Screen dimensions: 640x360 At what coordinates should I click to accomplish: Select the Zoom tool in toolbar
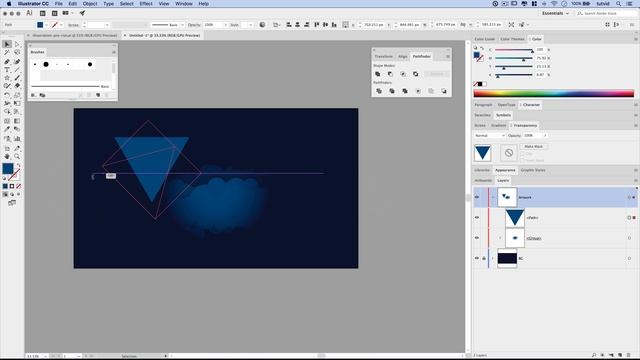pyautogui.click(x=17, y=156)
